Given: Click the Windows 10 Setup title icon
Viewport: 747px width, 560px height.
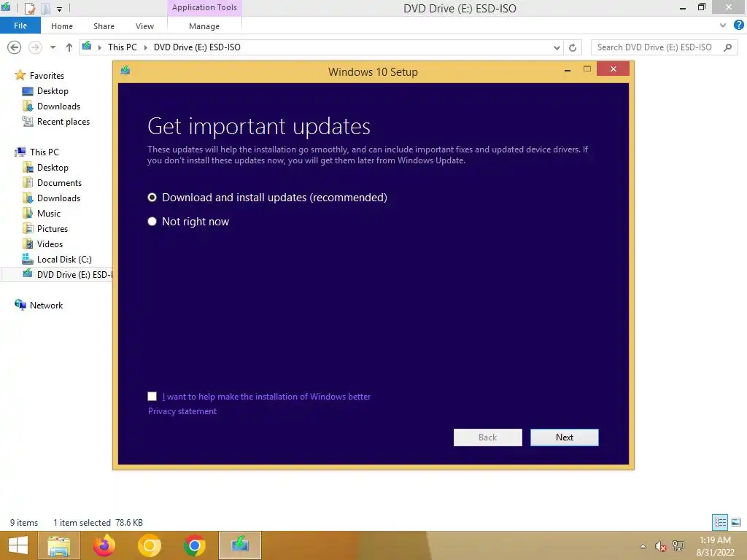Looking at the screenshot, I should point(125,71).
